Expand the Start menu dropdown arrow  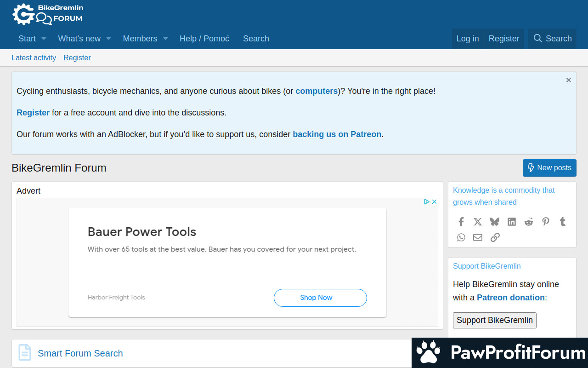click(44, 39)
